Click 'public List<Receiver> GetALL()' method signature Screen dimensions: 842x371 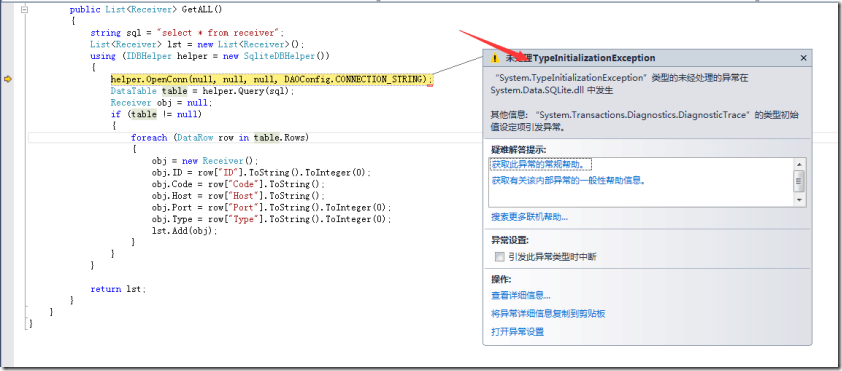(x=146, y=10)
